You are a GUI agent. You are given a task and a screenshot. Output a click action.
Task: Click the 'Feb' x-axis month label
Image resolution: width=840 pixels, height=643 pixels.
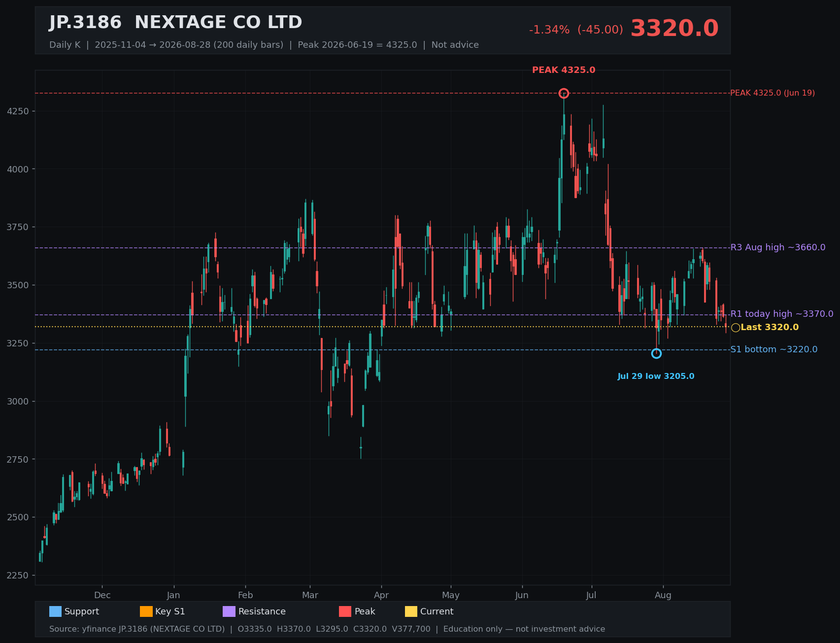[x=245, y=595]
